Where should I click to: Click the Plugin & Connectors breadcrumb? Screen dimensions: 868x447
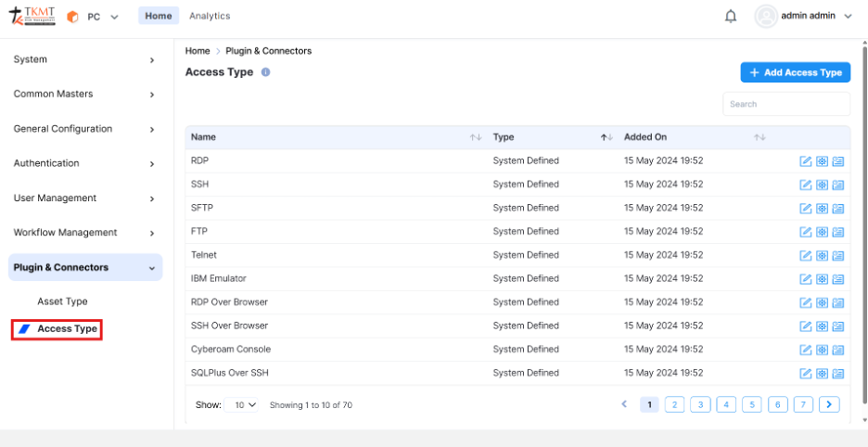[269, 51]
